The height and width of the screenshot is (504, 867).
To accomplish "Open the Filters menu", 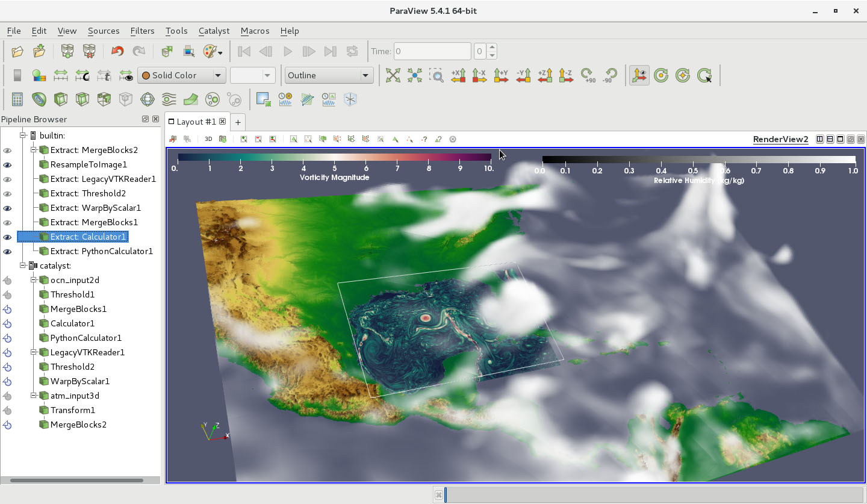I will (142, 31).
